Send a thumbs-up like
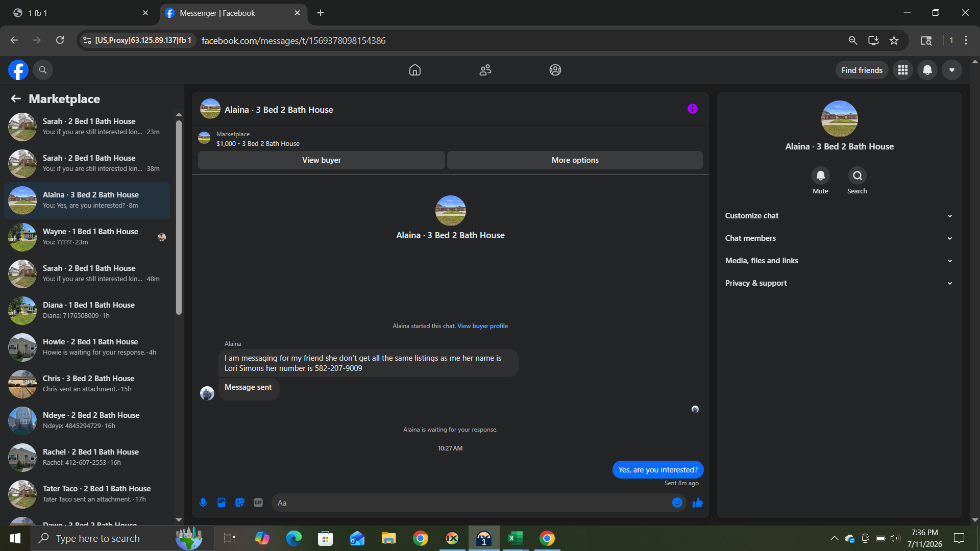 (698, 503)
